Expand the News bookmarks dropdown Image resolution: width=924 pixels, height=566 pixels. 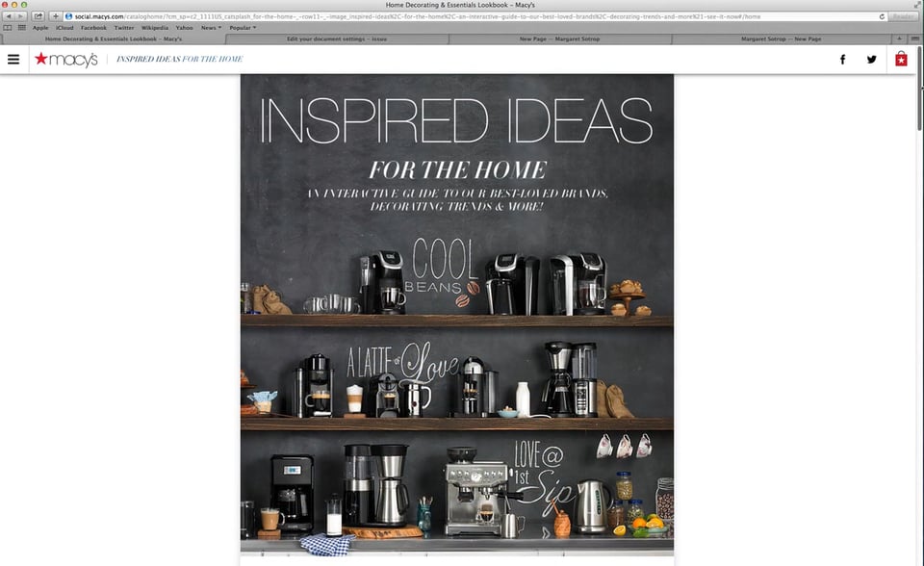click(x=211, y=28)
